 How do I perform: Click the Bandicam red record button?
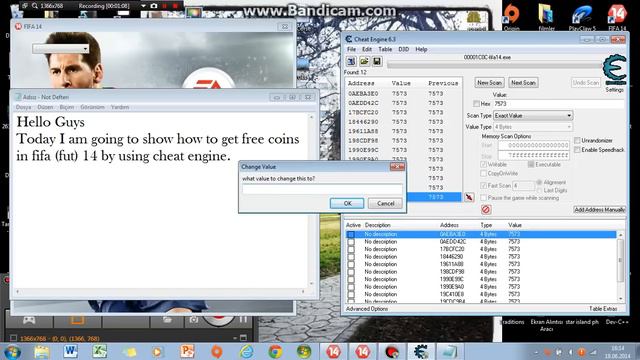[x=219, y=317]
